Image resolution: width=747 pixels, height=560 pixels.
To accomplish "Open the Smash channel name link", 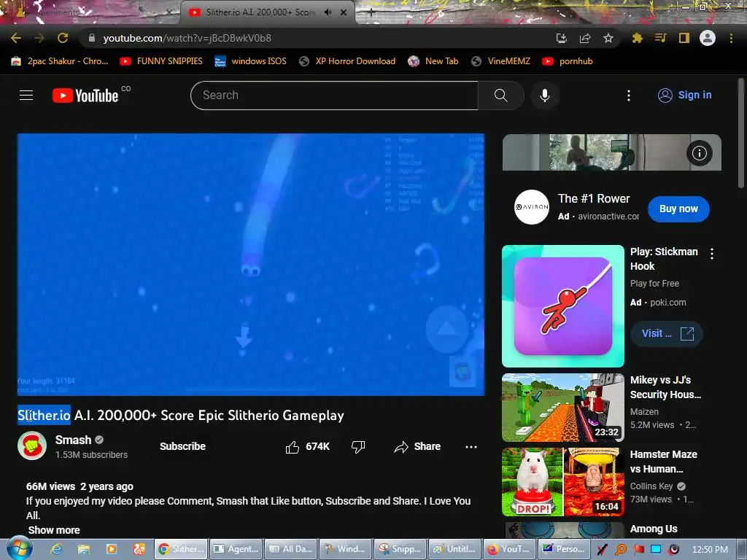I will pyautogui.click(x=73, y=440).
